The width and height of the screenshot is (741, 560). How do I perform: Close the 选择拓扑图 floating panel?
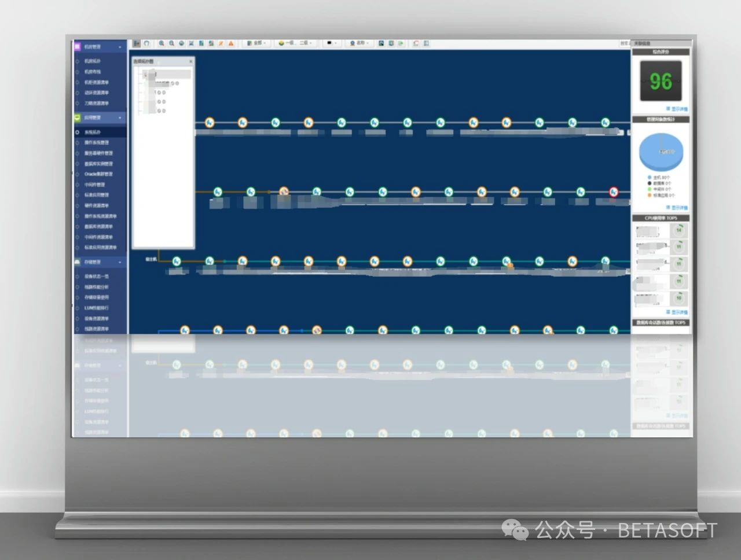[191, 61]
